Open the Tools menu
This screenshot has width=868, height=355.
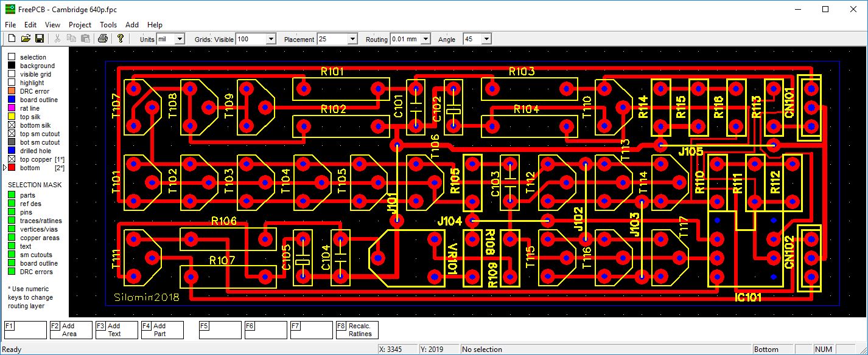pyautogui.click(x=108, y=25)
